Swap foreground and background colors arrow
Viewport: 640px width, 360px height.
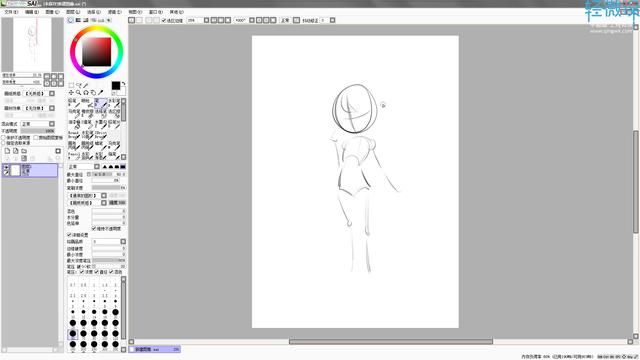[x=123, y=84]
